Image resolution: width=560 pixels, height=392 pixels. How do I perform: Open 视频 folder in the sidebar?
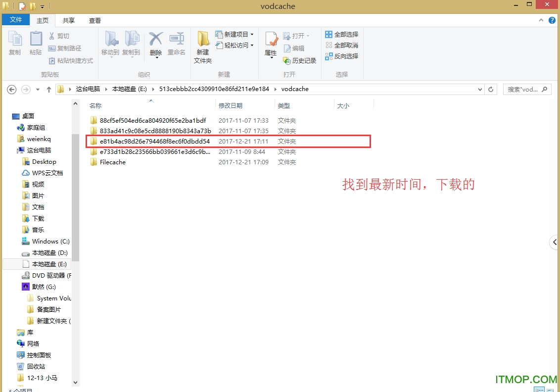[33, 185]
